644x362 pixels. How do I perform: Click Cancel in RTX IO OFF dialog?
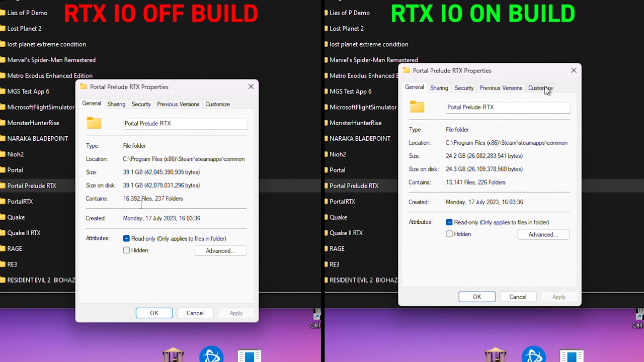[x=195, y=313]
